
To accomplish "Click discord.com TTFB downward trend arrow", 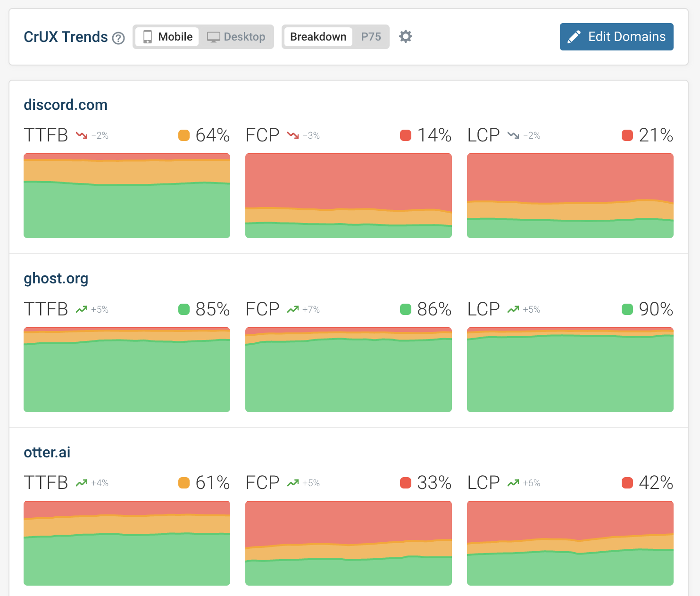I will click(82, 136).
